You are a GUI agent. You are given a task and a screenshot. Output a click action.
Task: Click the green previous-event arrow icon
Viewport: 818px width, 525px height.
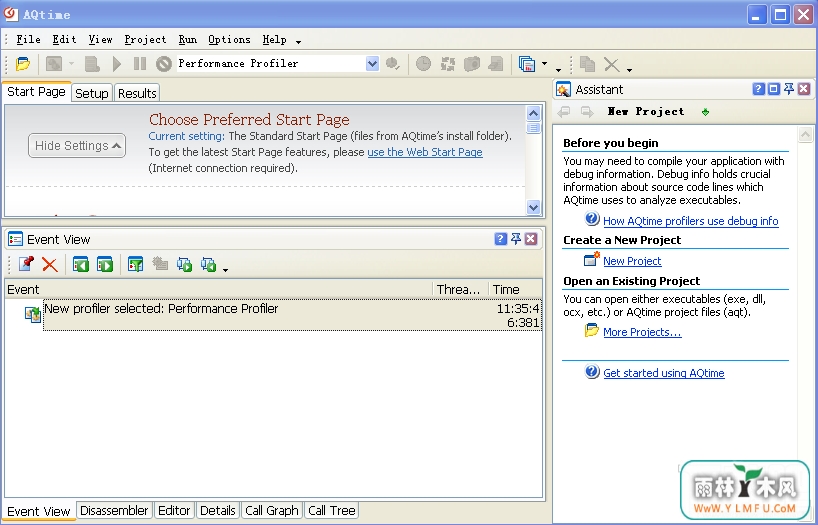[x=80, y=264]
